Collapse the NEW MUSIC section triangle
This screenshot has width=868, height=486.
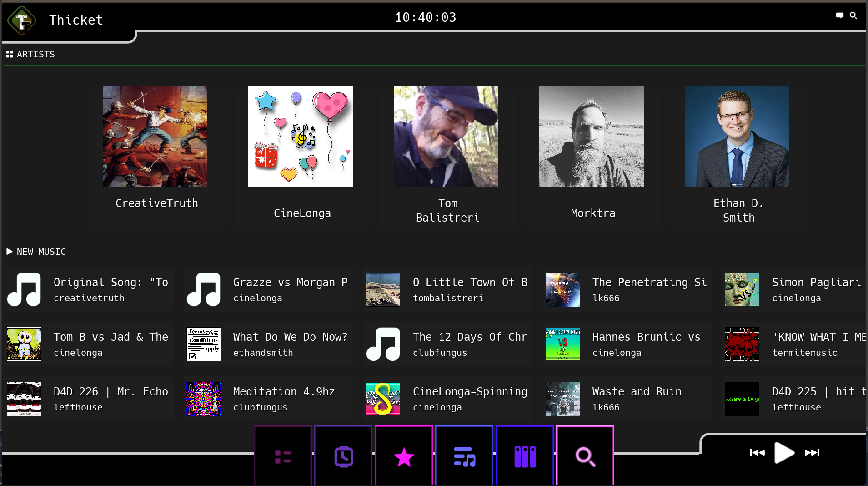point(9,251)
